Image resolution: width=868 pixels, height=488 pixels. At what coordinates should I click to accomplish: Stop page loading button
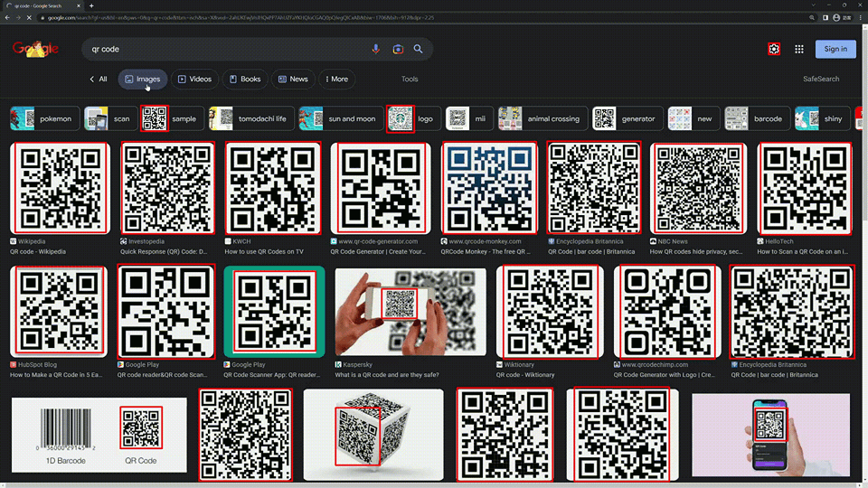pos(29,18)
